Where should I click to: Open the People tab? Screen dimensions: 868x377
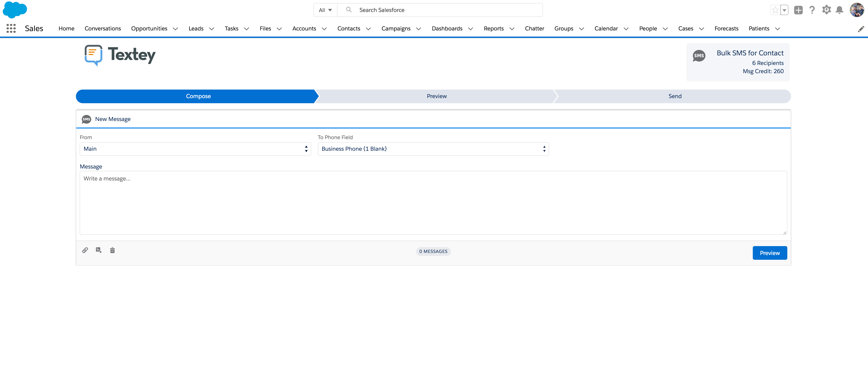648,29
